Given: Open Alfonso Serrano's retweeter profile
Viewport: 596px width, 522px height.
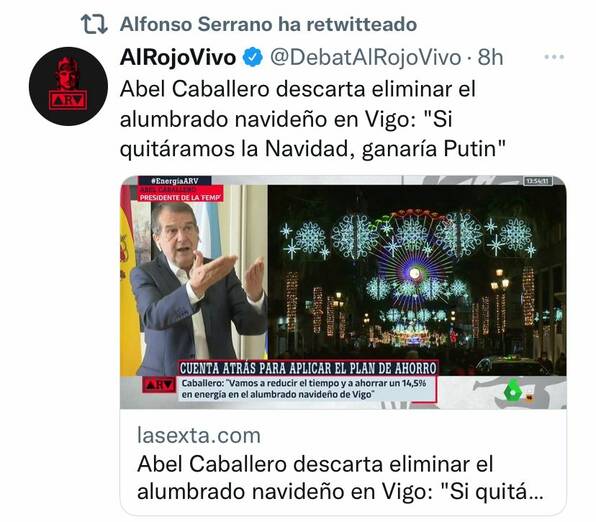Looking at the screenshot, I should coord(197,24).
